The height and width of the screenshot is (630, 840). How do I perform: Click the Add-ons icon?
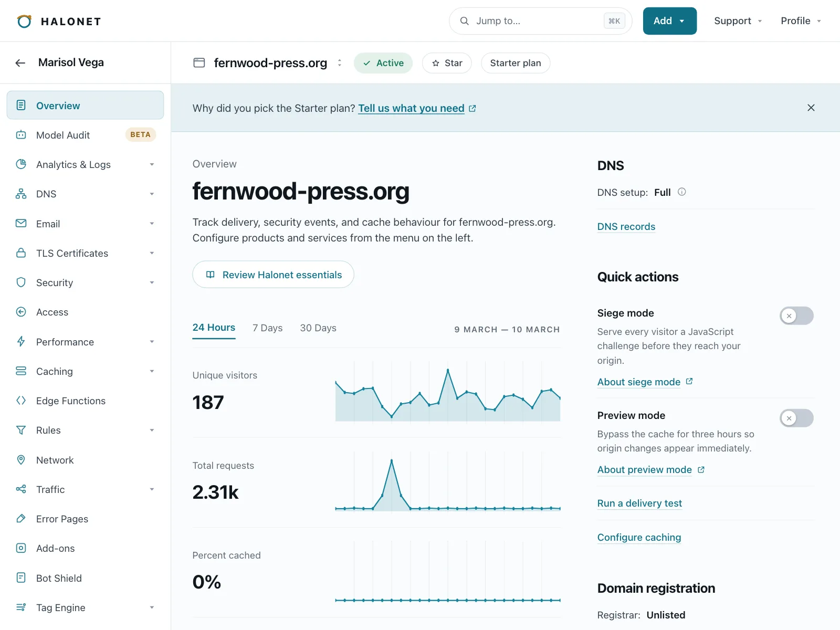click(21, 548)
